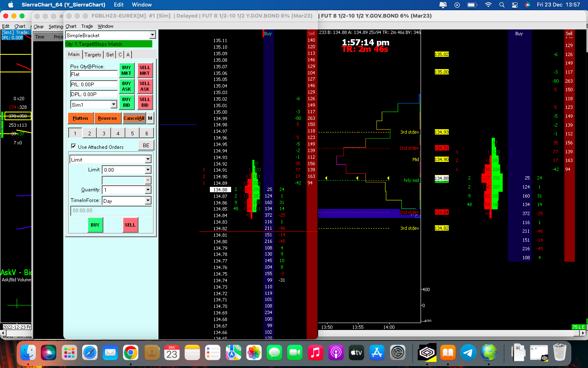Open Launchpad in the dock
This screenshot has height=368, width=588.
[69, 352]
